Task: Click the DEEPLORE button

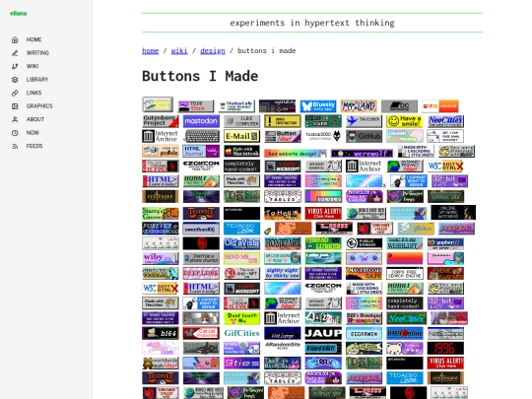Action: (x=201, y=273)
